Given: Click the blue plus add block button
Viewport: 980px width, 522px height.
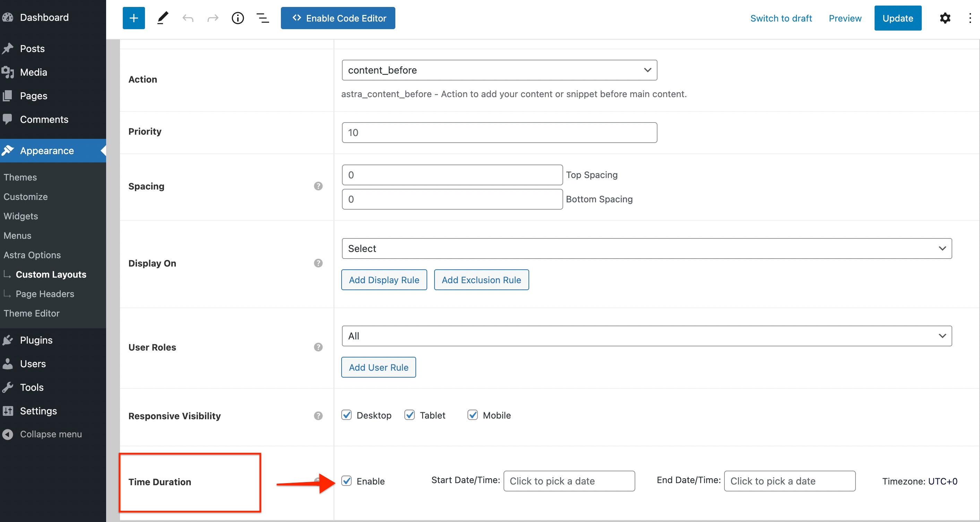Looking at the screenshot, I should click(134, 18).
